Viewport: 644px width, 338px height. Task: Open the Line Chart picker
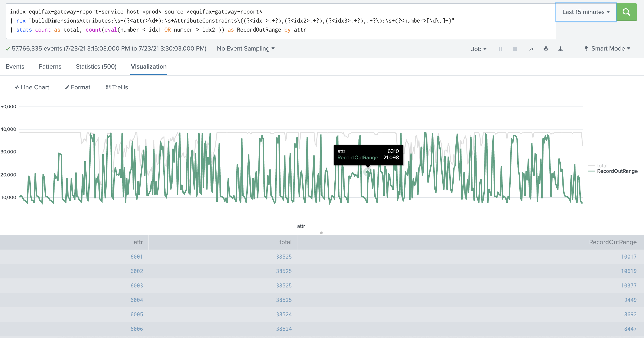[32, 87]
